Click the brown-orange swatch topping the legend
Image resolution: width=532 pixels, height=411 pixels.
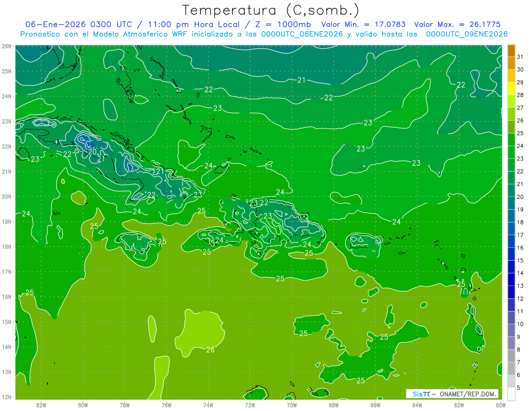click(511, 51)
